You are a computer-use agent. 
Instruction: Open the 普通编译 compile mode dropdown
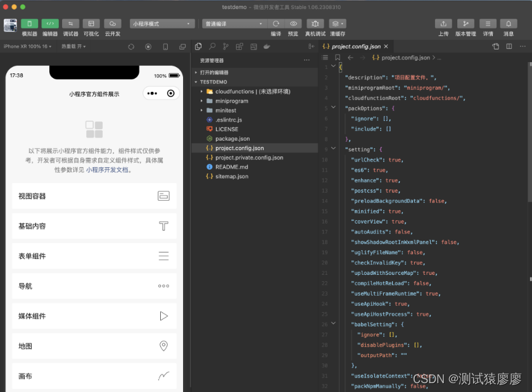pyautogui.click(x=234, y=24)
